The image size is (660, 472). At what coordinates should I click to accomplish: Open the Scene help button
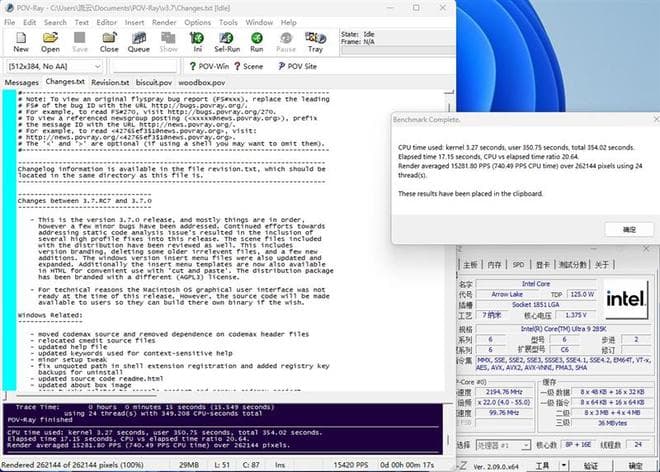tap(247, 66)
